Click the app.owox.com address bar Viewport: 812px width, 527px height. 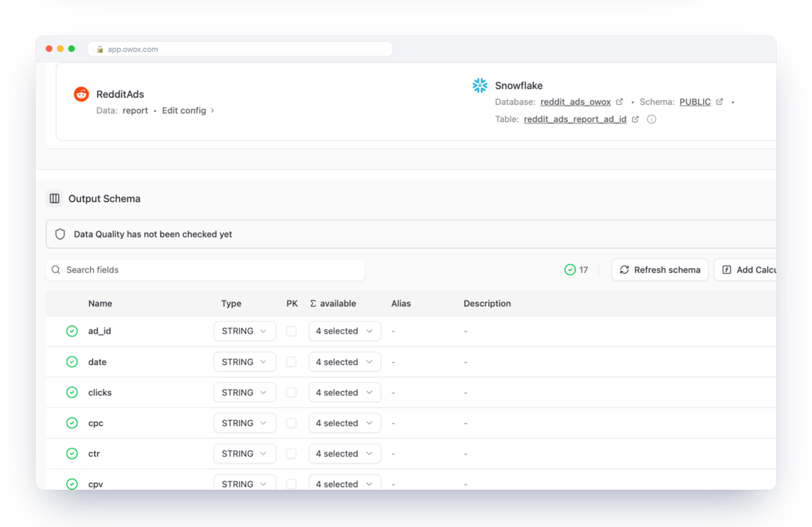(240, 49)
